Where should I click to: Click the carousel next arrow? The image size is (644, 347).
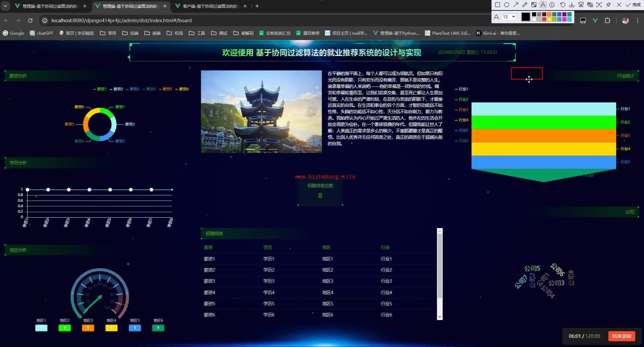(311, 112)
